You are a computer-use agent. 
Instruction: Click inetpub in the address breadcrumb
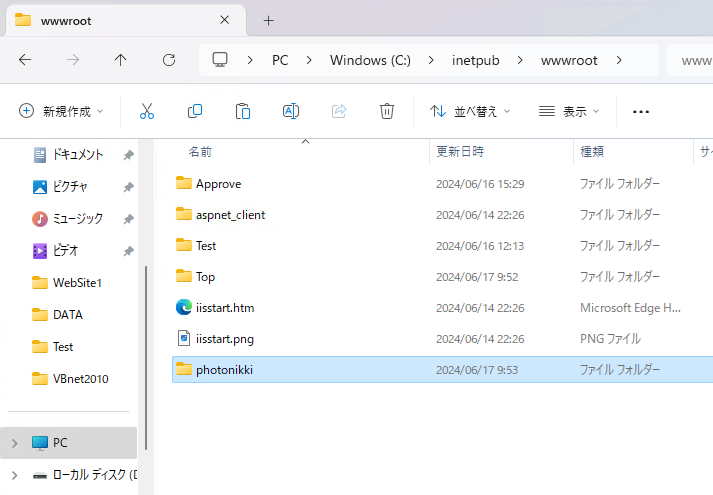click(x=476, y=60)
